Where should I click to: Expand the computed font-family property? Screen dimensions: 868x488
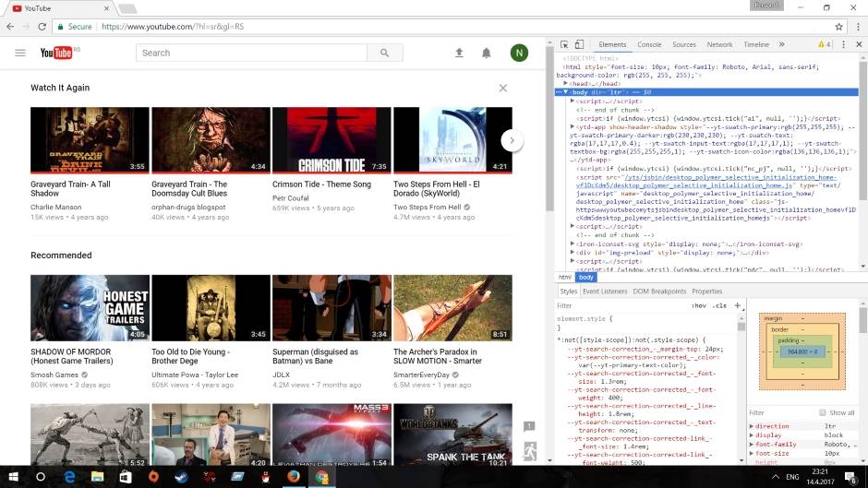pos(752,445)
